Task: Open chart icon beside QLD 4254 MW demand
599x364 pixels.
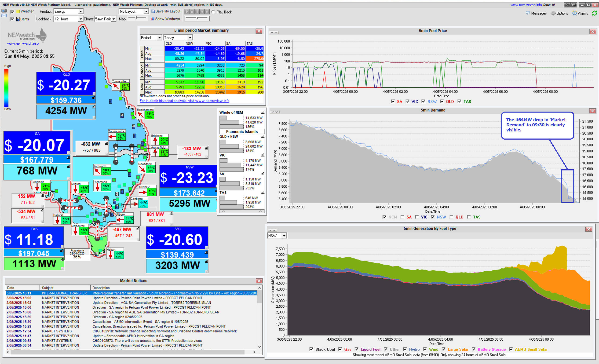Action: [x=94, y=107]
